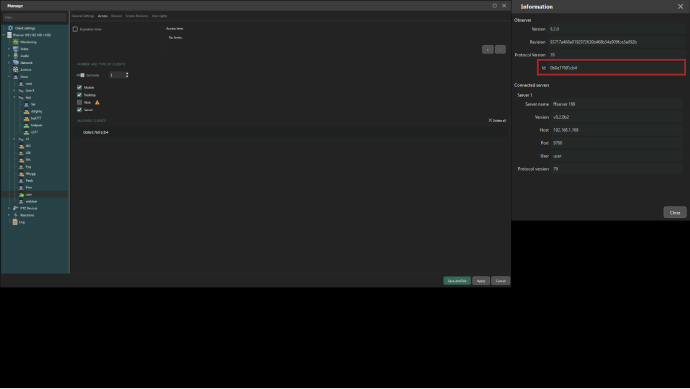The width and height of the screenshot is (690, 389).
Task: Collapse the Users tree node
Action: pos(9,77)
